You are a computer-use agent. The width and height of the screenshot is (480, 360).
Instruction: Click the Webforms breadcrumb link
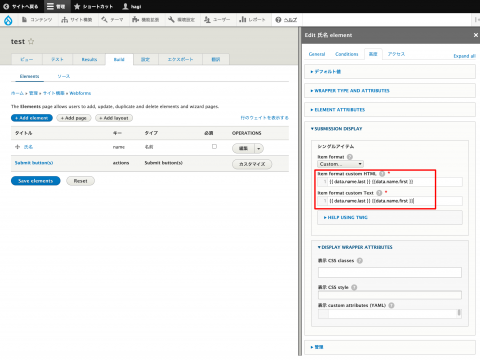pos(80,93)
